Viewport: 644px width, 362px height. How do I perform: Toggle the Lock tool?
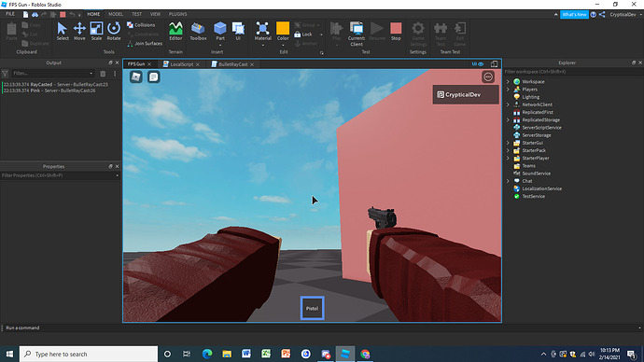(303, 35)
